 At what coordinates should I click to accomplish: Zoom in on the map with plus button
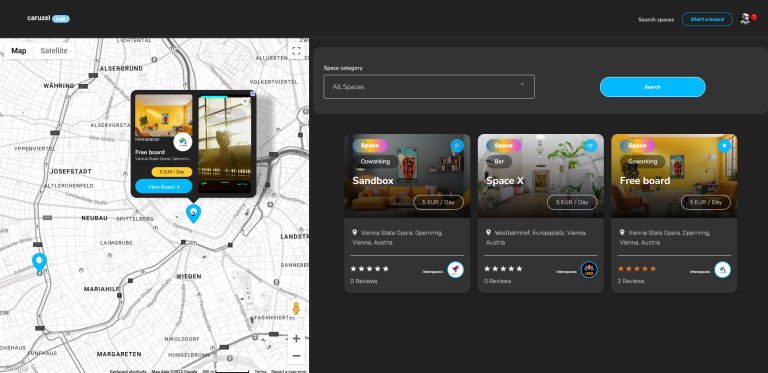[296, 339]
